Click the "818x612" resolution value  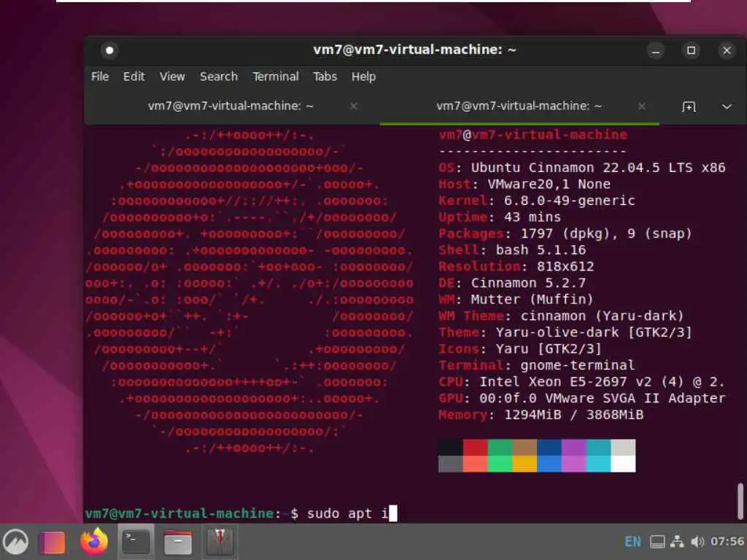[565, 267]
